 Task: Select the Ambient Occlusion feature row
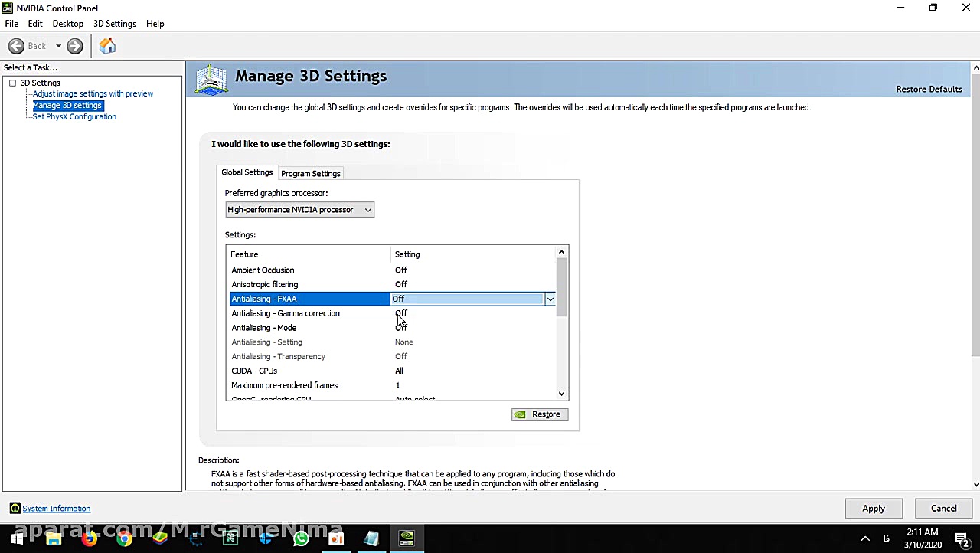(x=392, y=270)
